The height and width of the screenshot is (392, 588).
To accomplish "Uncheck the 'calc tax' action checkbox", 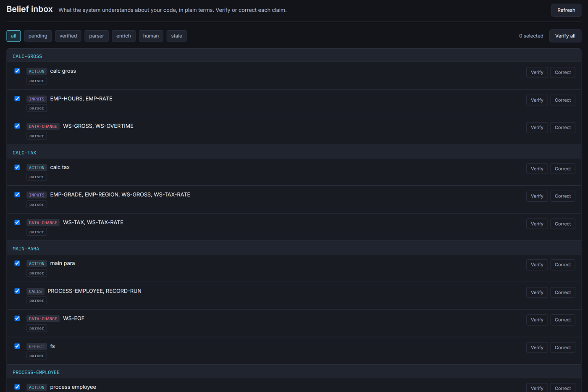I will 17,167.
